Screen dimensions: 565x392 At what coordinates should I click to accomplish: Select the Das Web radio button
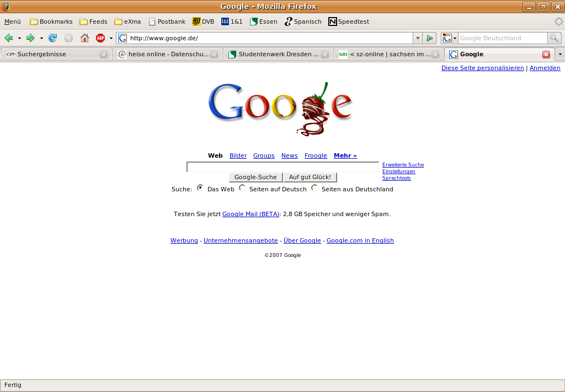pyautogui.click(x=200, y=187)
